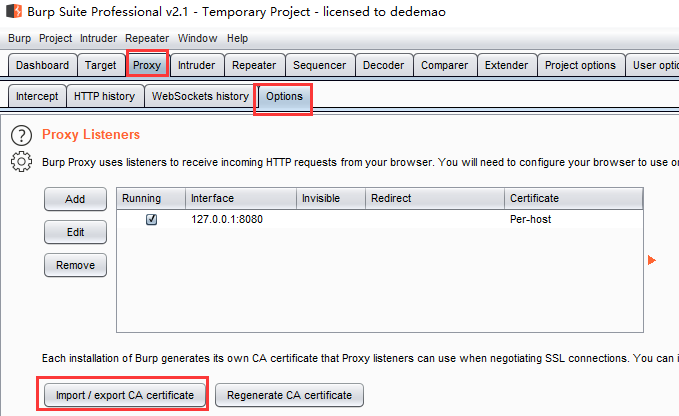Switch to the Dashboard tab
679x416 pixels.
(42, 65)
